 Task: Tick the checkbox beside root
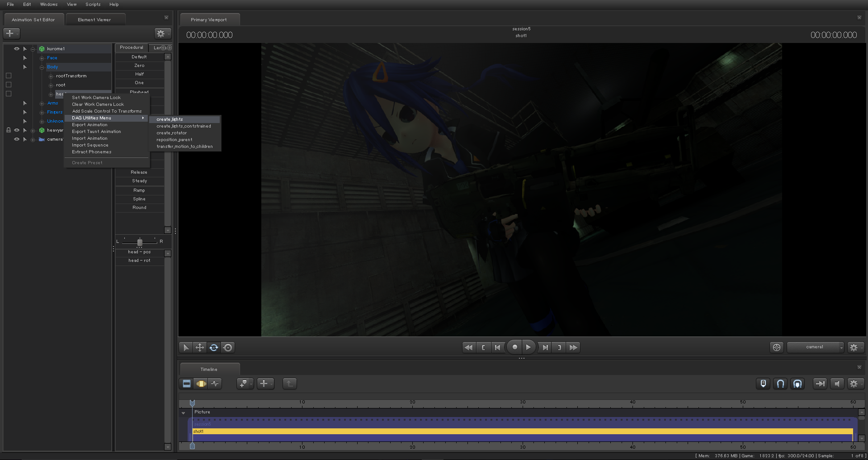[x=9, y=85]
